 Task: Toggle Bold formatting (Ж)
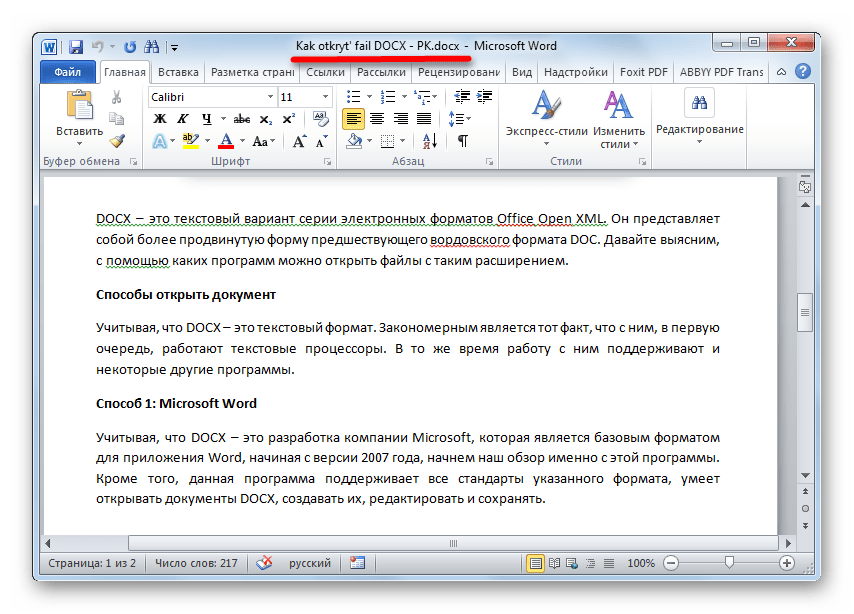point(159,119)
